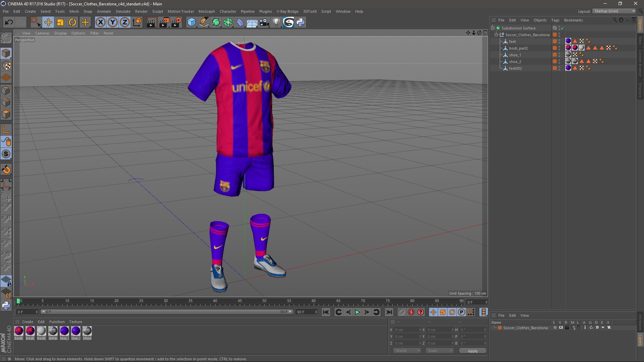Click the Array modeling object icon
The image size is (644, 362).
coord(228,22)
